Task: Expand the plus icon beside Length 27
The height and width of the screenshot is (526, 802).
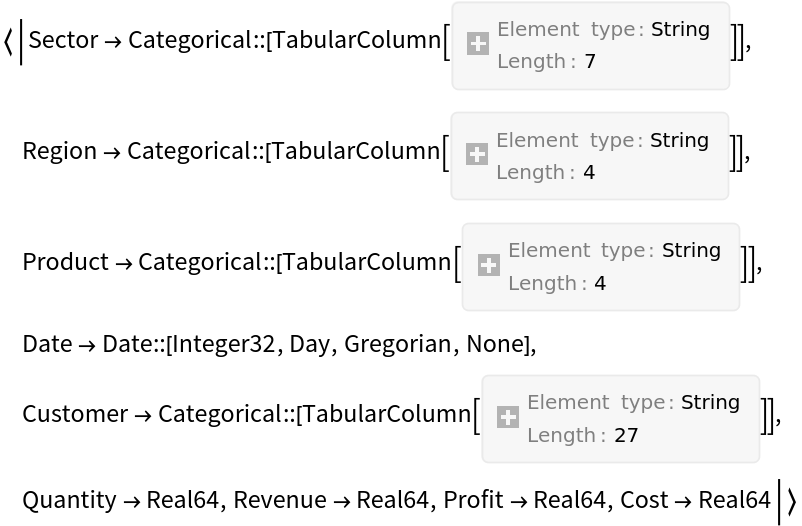Action: pos(508,417)
